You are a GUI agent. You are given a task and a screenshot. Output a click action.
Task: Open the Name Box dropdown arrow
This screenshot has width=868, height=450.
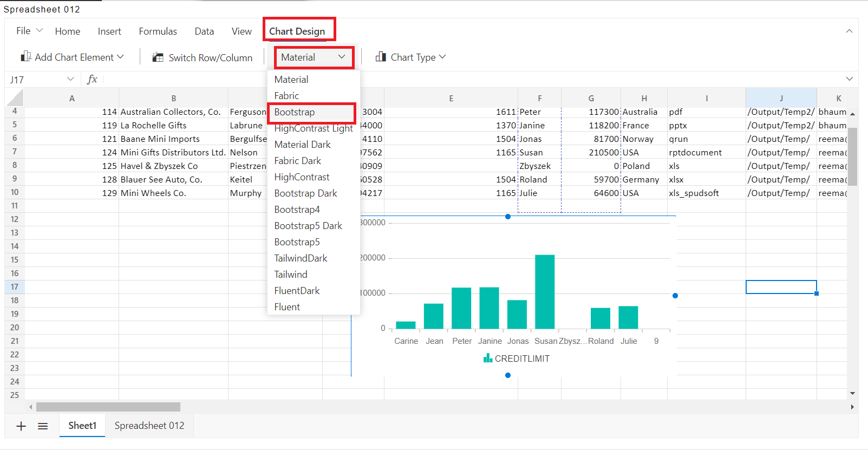click(x=70, y=79)
